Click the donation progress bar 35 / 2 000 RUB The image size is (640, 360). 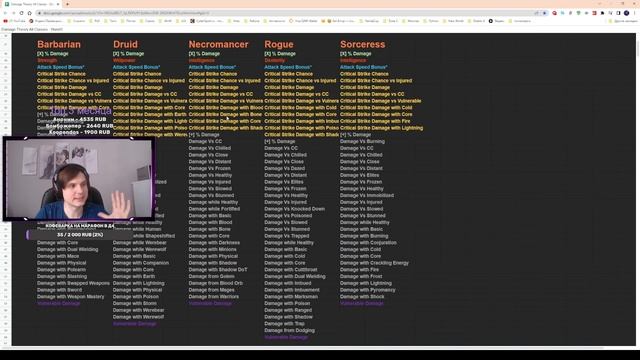pyautogui.click(x=80, y=235)
